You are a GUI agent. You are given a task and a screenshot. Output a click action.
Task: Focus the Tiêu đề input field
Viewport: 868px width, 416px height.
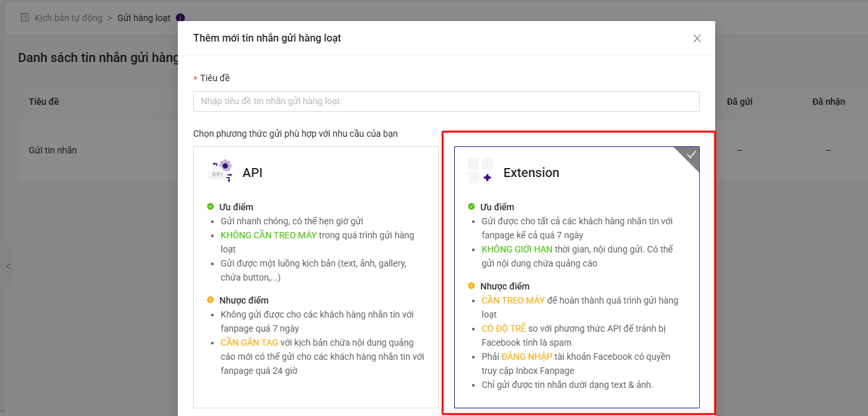[446, 102]
